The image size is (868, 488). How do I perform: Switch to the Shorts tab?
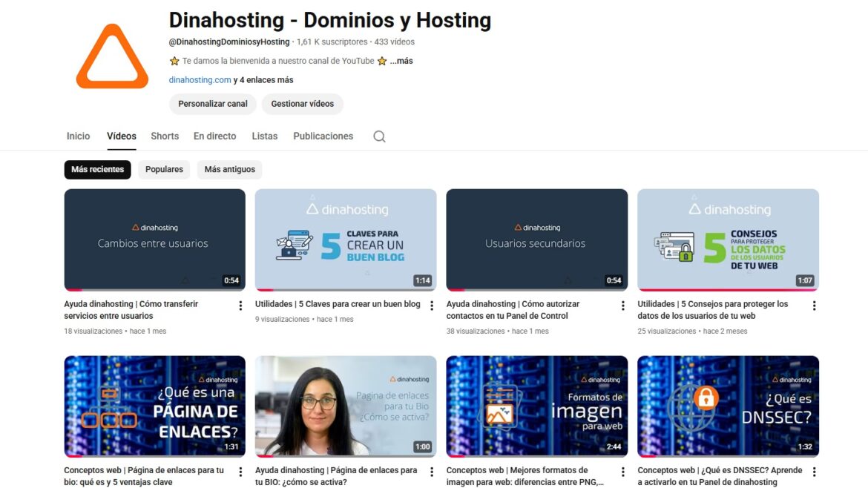164,136
